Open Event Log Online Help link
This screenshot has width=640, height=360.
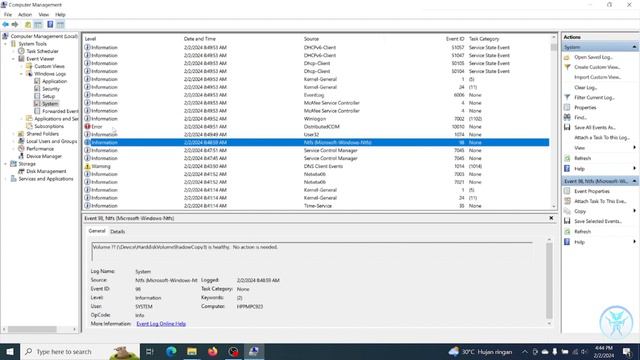pos(161,324)
